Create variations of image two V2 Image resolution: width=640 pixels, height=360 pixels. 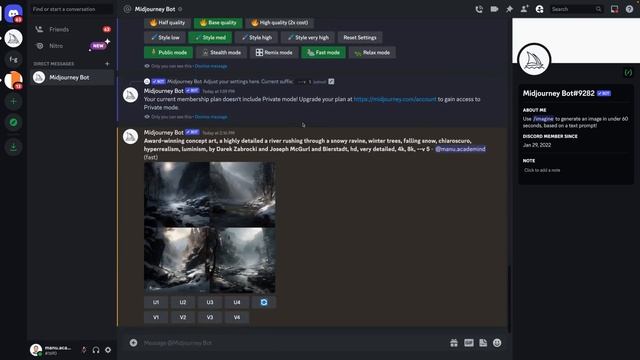[x=183, y=317]
